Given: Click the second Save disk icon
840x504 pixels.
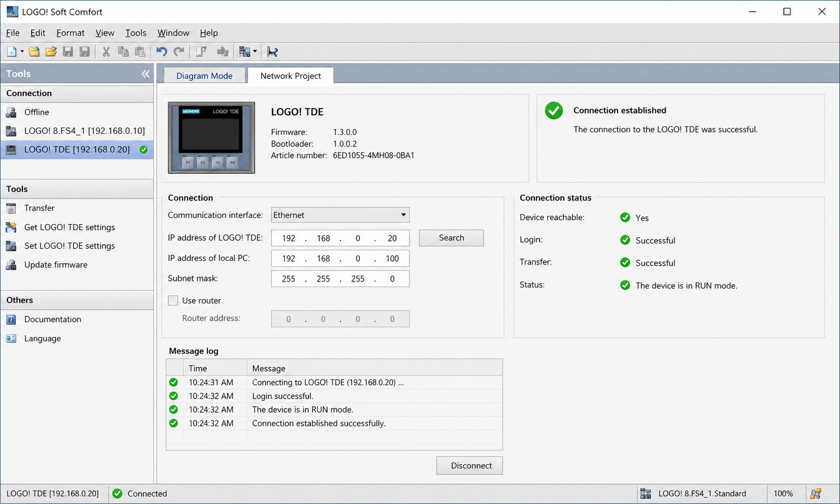Looking at the screenshot, I should (85, 51).
